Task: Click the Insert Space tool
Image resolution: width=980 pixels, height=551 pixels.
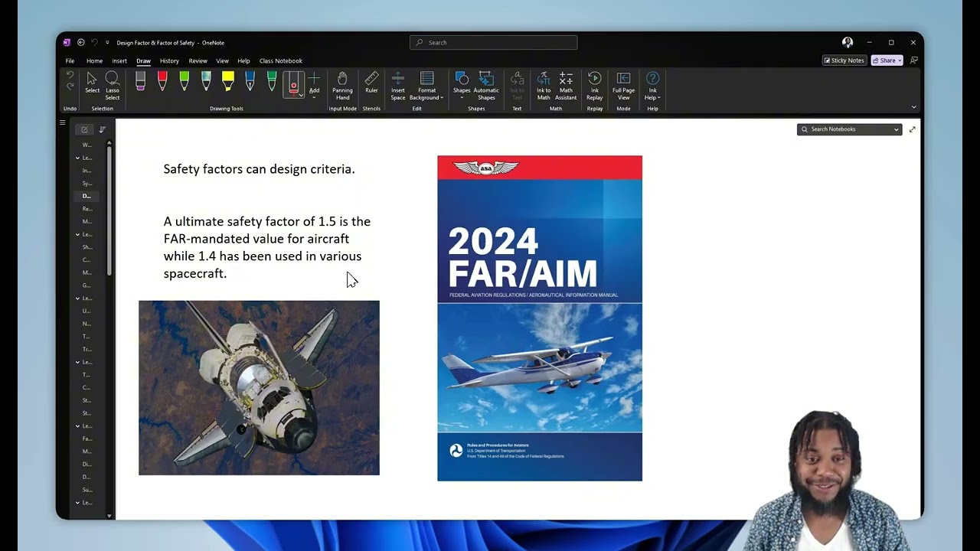Action: pos(398,85)
